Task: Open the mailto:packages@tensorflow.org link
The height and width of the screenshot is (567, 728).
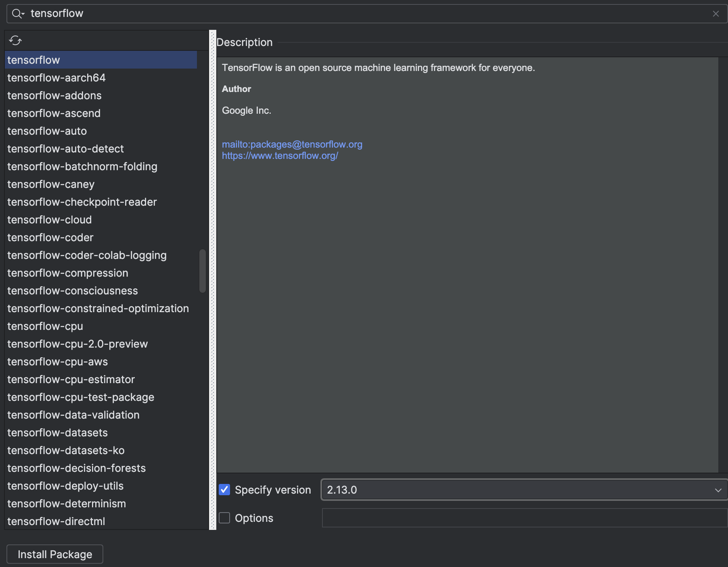Action: (x=292, y=144)
